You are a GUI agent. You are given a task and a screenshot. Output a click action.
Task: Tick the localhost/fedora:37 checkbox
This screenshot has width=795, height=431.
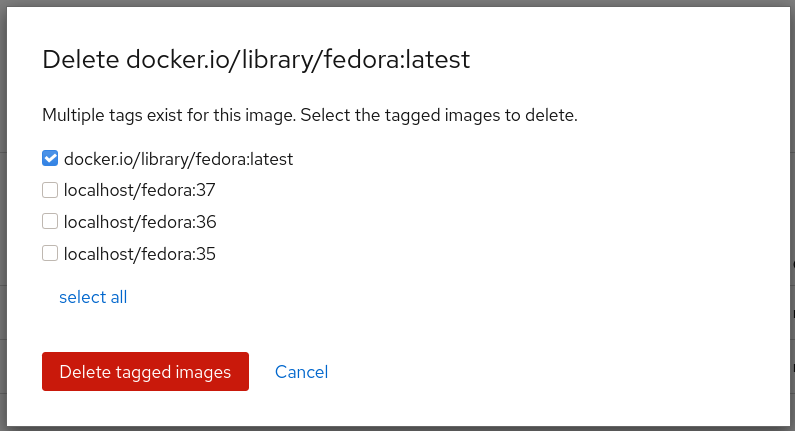(x=50, y=190)
